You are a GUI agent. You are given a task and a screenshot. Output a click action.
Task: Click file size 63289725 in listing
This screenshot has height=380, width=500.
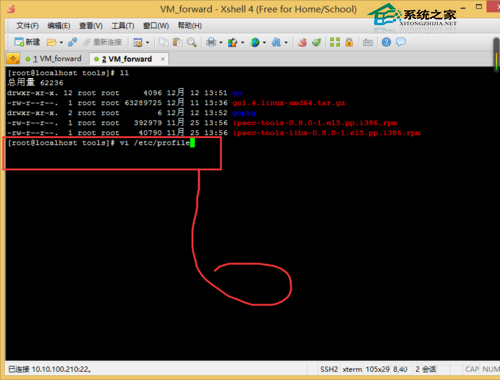(x=143, y=103)
